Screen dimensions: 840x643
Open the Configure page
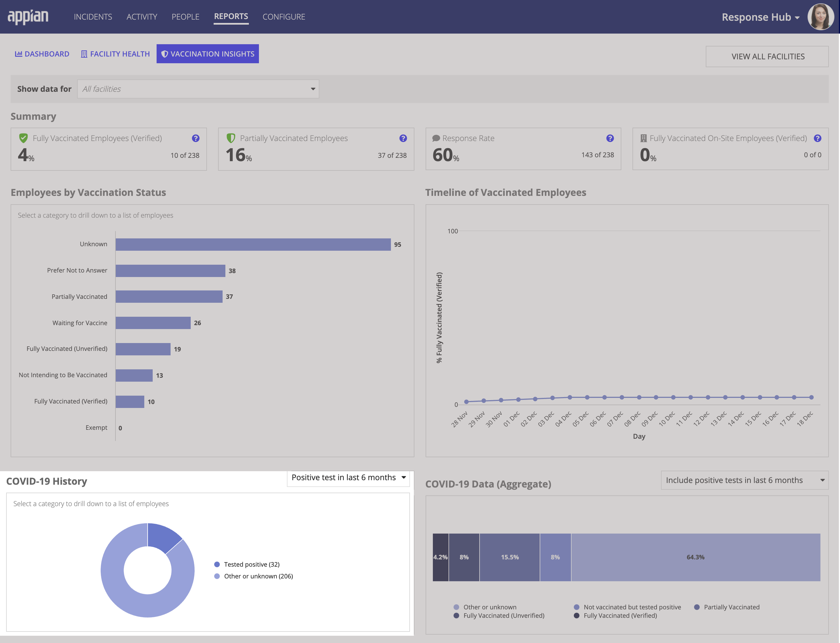coord(284,17)
